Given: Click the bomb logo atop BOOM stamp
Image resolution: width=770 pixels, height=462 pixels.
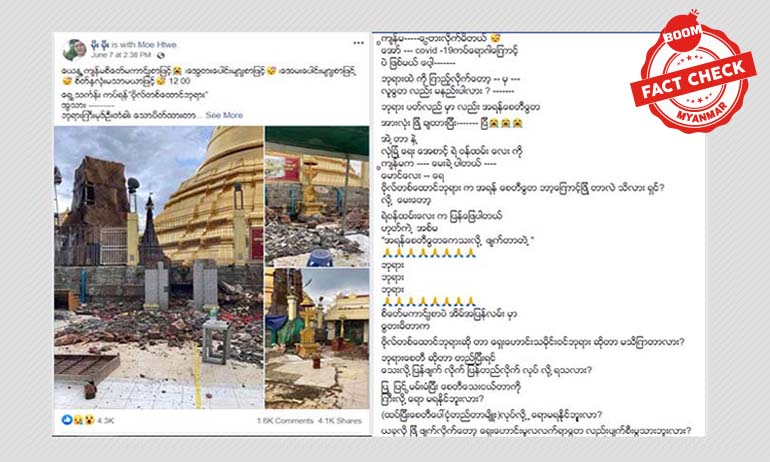Looking at the screenshot, I should click(x=683, y=30).
